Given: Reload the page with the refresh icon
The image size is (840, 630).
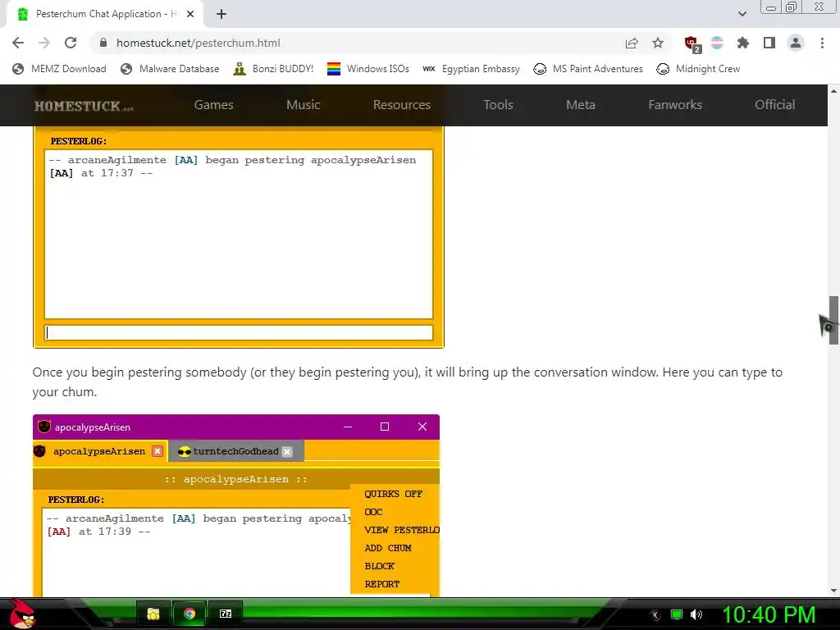Looking at the screenshot, I should point(71,43).
